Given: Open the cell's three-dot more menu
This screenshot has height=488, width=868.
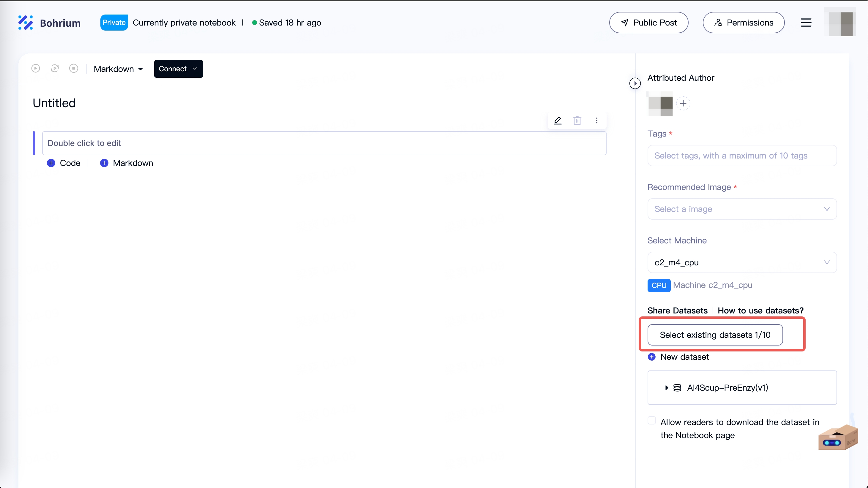Looking at the screenshot, I should point(597,120).
